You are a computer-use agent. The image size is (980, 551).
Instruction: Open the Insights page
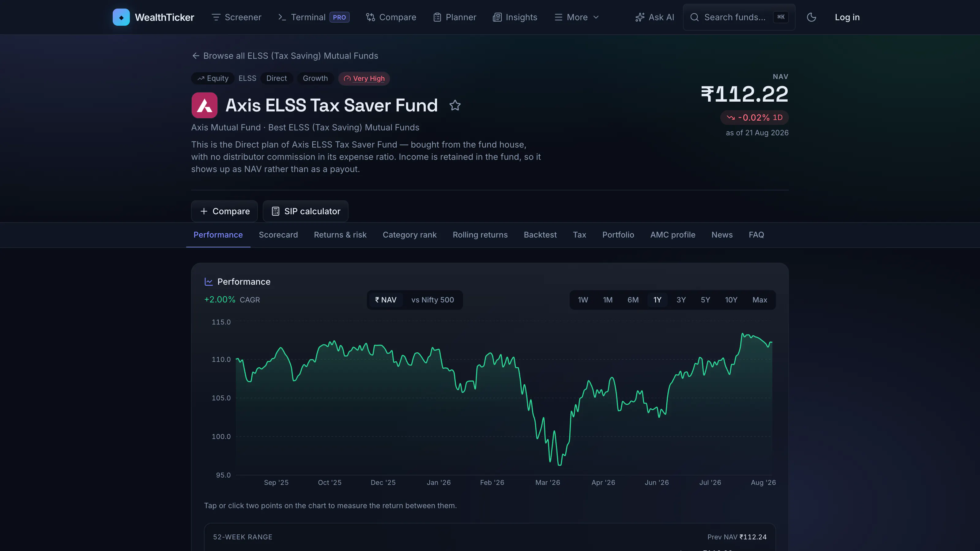pyautogui.click(x=515, y=17)
